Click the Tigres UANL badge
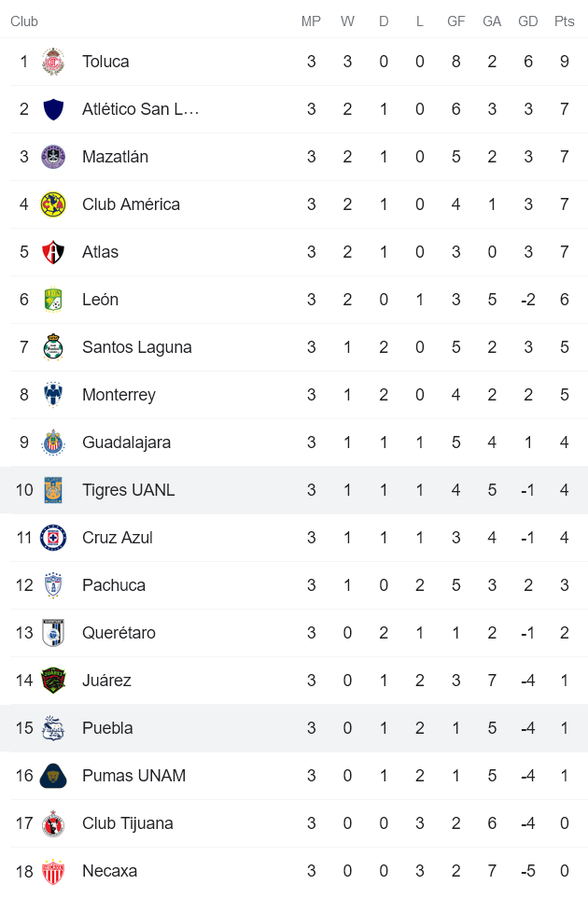The image size is (588, 899). click(53, 490)
